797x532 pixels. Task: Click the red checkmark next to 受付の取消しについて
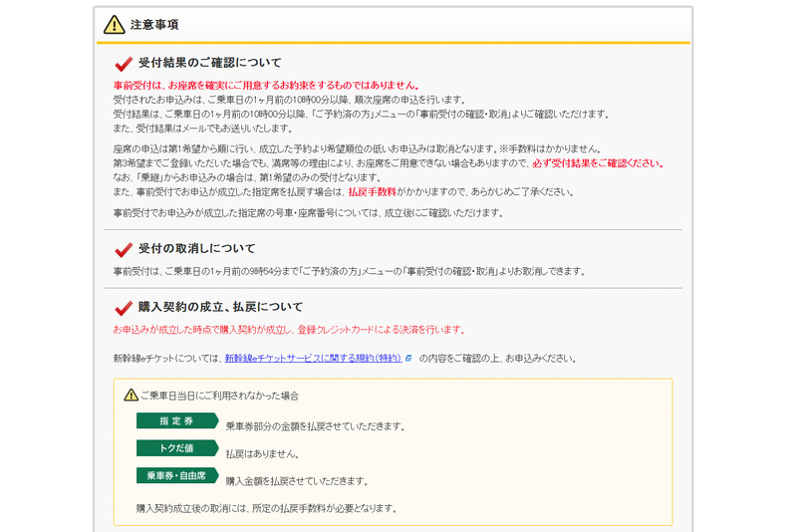coord(124,249)
